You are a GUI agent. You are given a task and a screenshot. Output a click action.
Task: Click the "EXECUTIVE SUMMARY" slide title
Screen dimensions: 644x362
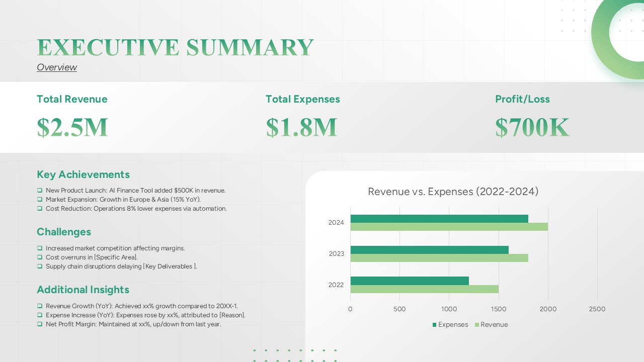(x=175, y=47)
